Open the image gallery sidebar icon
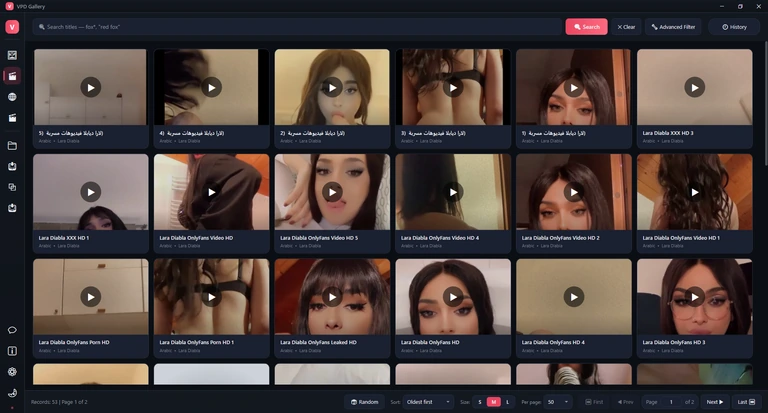The image size is (768, 413). click(x=12, y=55)
